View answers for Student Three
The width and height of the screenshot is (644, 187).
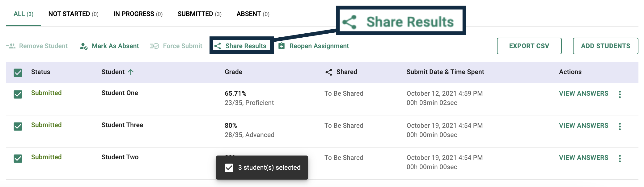point(583,126)
